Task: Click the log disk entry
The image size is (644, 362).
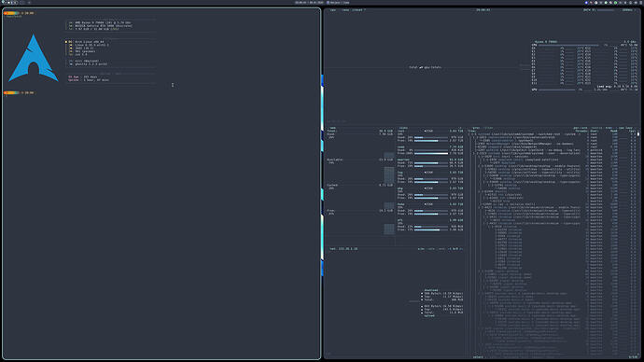Action: tap(400, 173)
